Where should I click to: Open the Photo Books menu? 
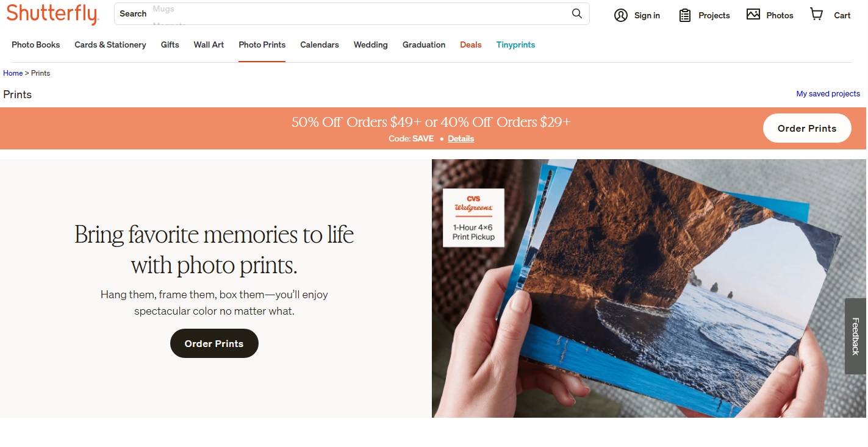[36, 45]
